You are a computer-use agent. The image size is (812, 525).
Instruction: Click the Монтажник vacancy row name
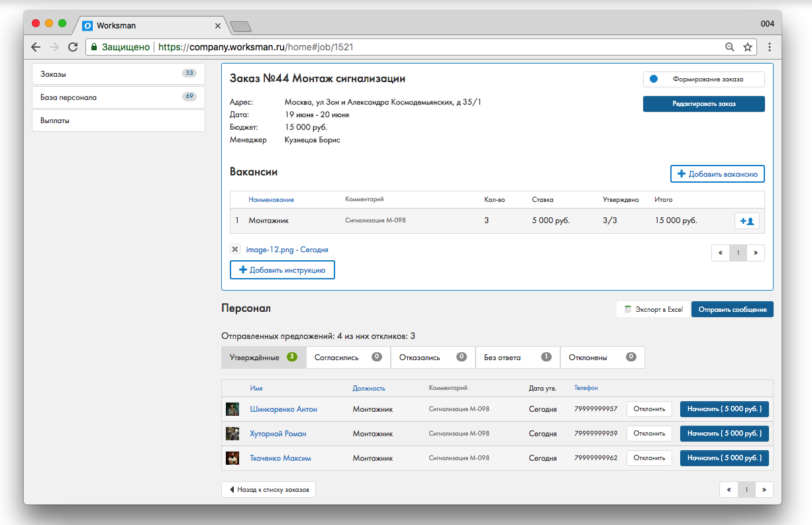(269, 220)
